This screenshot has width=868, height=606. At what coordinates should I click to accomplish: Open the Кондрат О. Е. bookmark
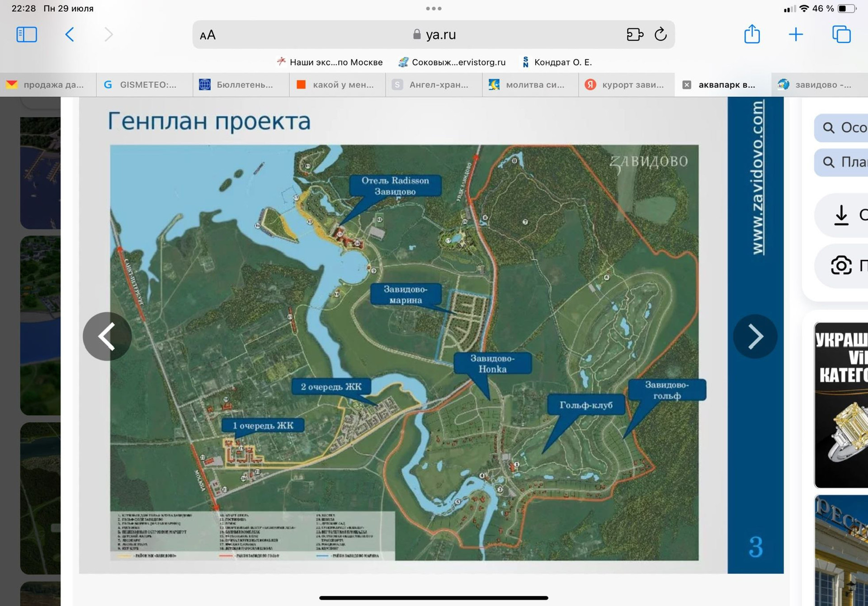coord(557,62)
